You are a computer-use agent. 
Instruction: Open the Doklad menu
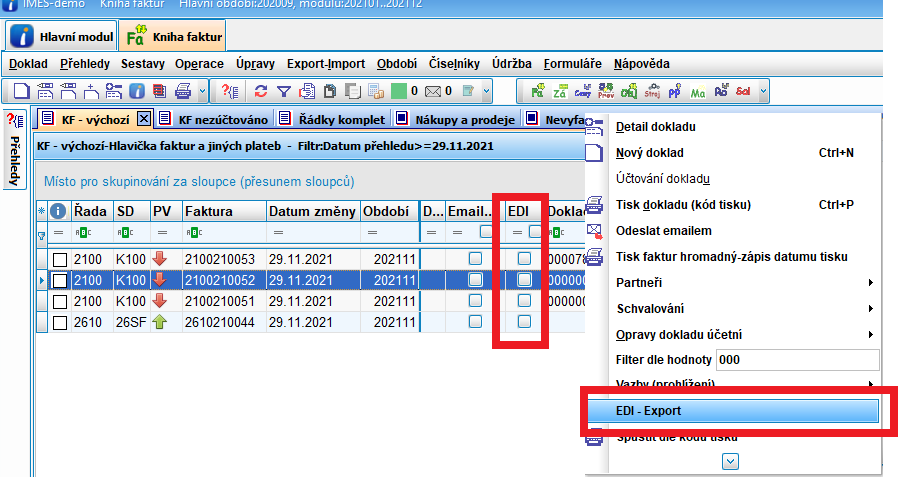pyautogui.click(x=28, y=64)
